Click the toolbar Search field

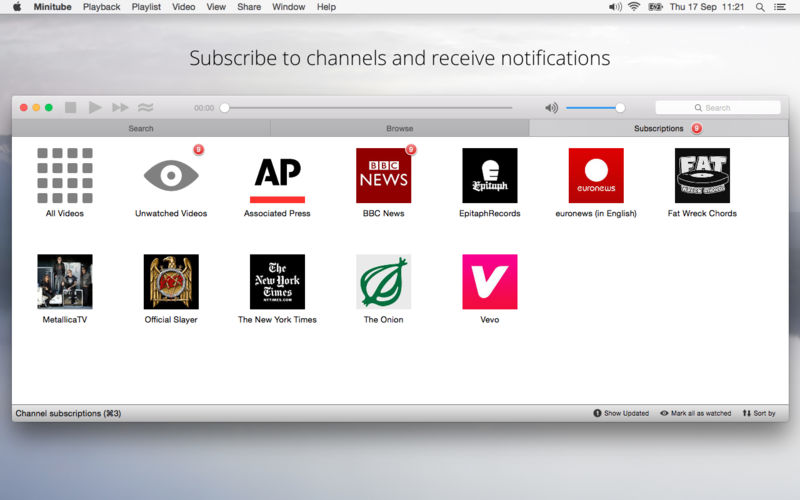click(718, 108)
